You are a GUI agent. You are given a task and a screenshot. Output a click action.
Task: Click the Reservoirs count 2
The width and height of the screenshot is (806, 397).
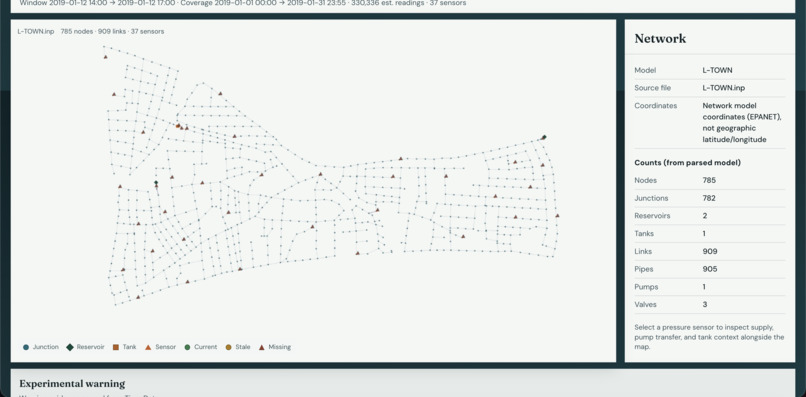click(x=705, y=216)
